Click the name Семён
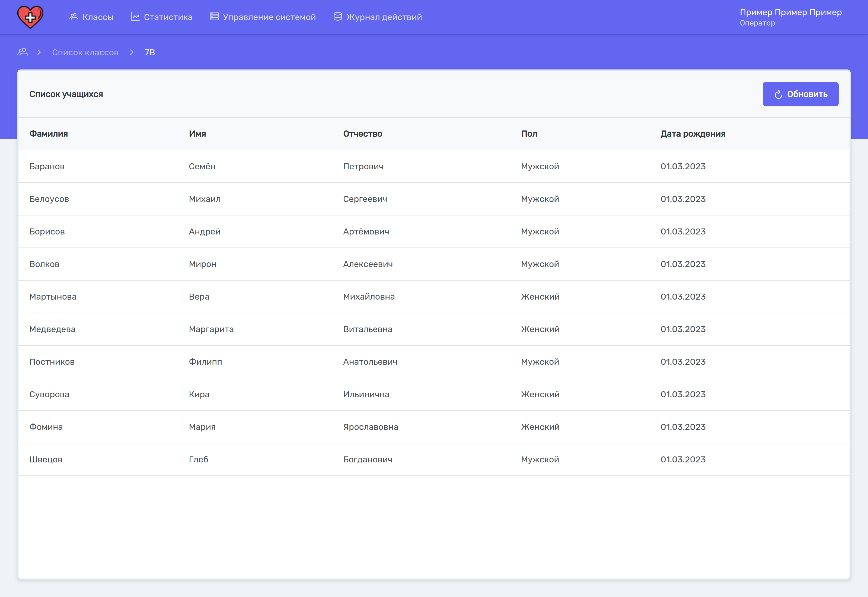The image size is (868, 597). pos(202,166)
